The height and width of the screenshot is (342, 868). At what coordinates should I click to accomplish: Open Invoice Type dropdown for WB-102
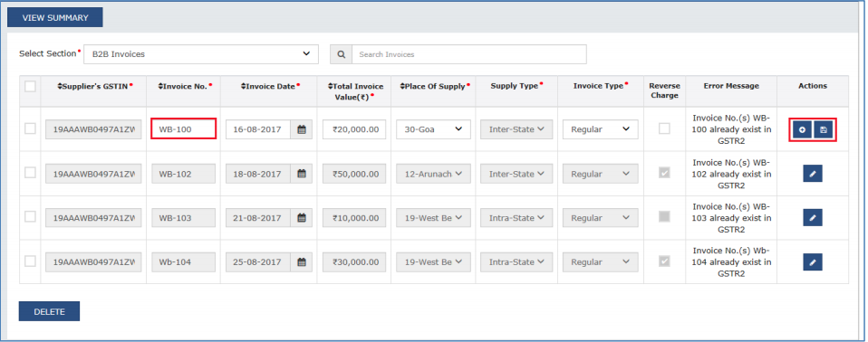click(601, 174)
